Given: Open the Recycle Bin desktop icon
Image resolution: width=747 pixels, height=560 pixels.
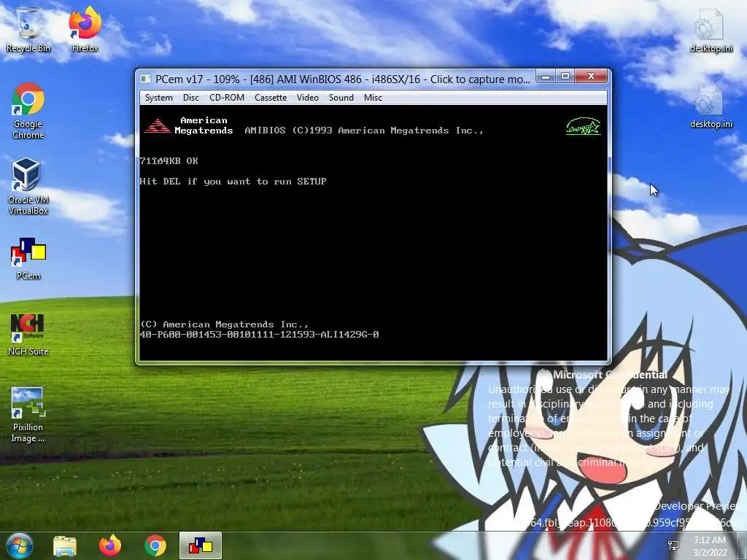Looking at the screenshot, I should click(28, 29).
